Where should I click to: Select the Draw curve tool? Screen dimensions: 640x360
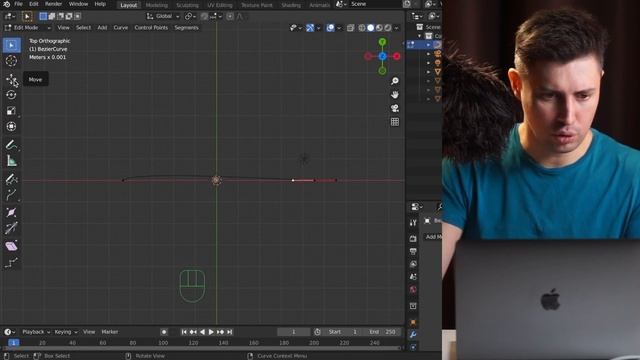[11, 179]
